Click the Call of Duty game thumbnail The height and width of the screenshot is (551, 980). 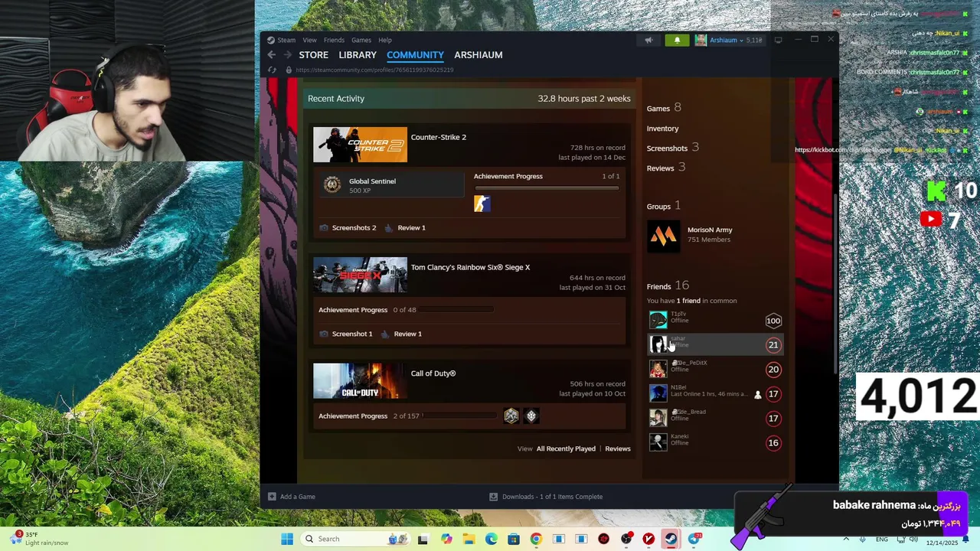(x=360, y=381)
